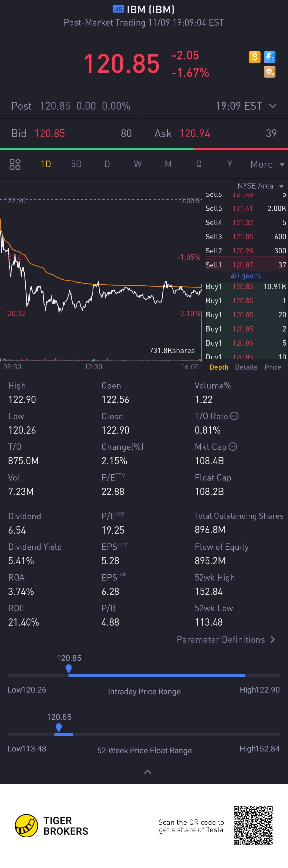Open the chart layout grid icon
This screenshot has width=288, height=868.
coord(15,164)
